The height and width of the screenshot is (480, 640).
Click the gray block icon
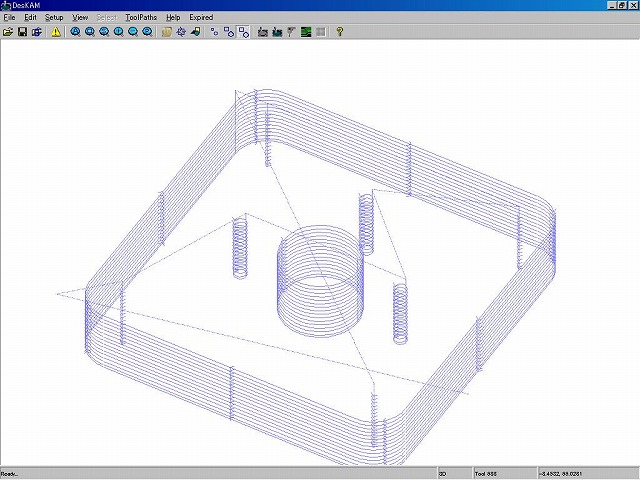[321, 32]
